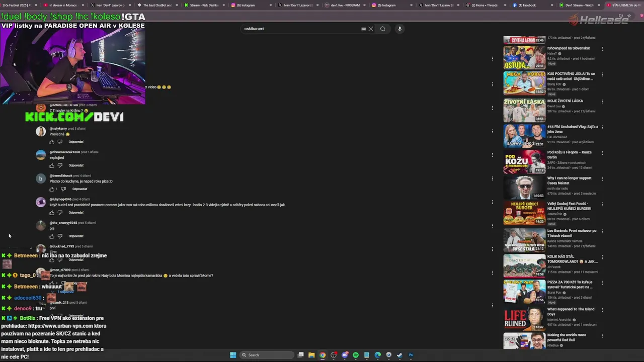Open IShowSpeed na Slovensku video thumbnail
Image resolution: width=644 pixels, height=362 pixels.
[x=524, y=57]
